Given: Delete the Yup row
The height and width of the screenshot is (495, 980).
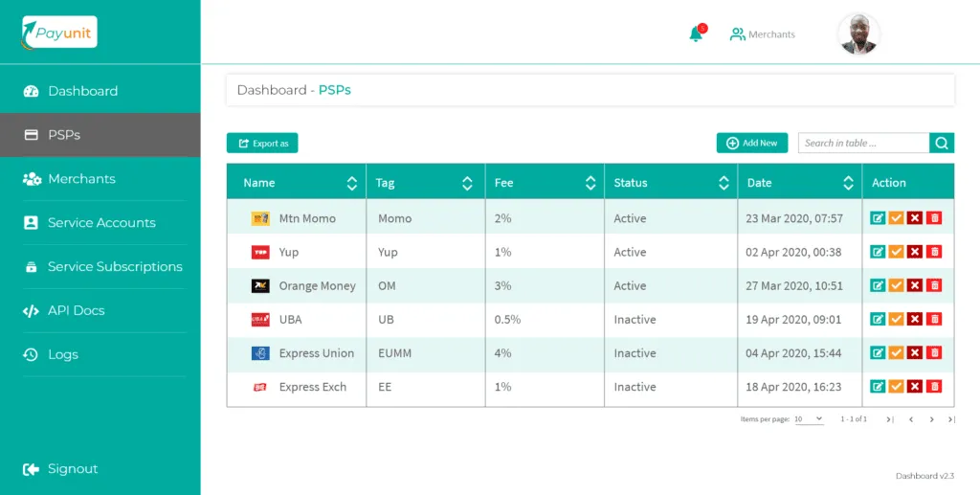Looking at the screenshot, I should [x=934, y=252].
